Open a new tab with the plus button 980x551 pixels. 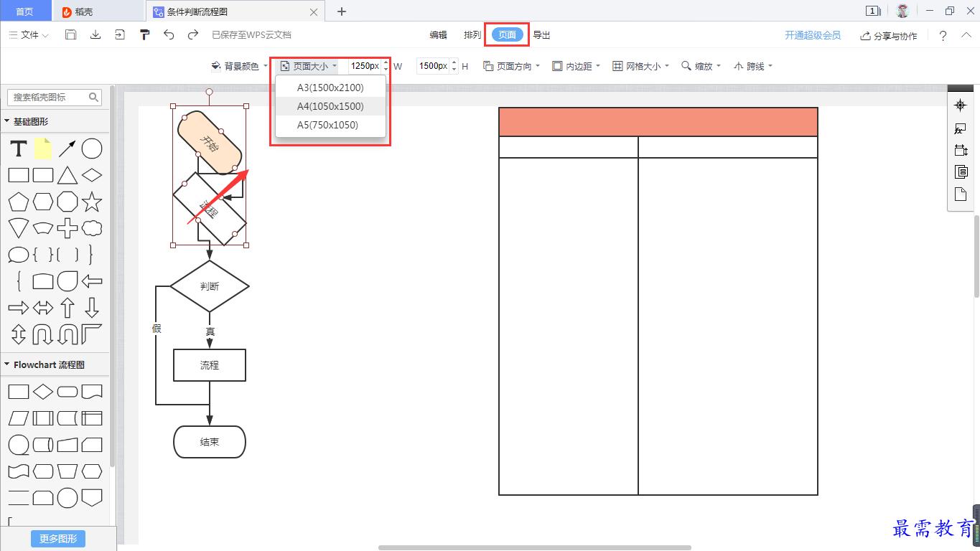point(342,11)
